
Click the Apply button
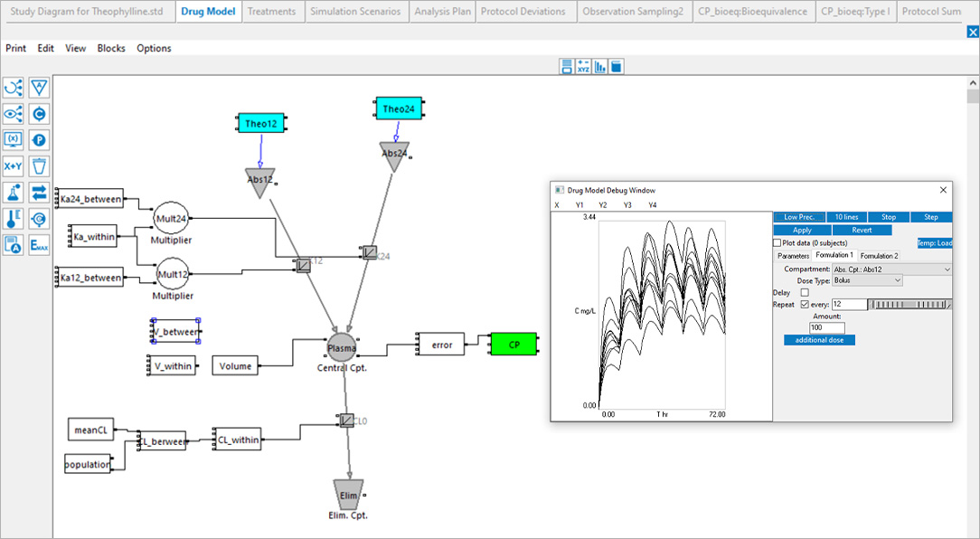[x=803, y=230]
